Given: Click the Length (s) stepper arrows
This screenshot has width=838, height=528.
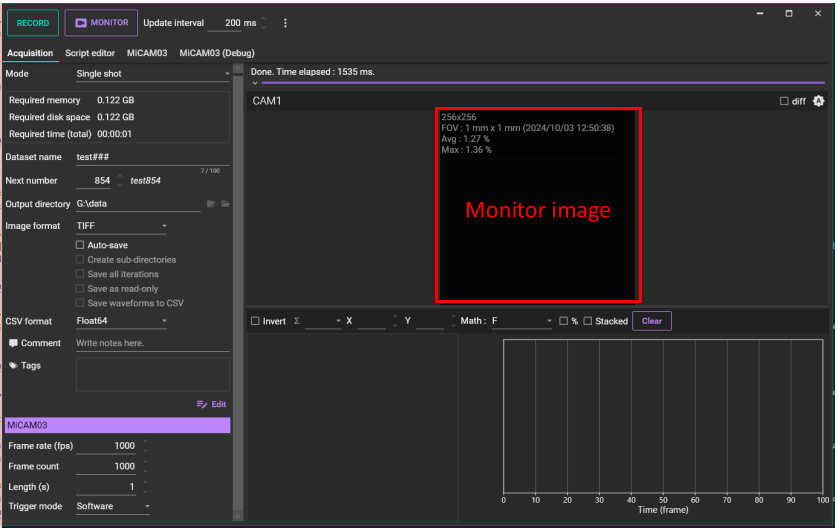Looking at the screenshot, I should click(145, 486).
